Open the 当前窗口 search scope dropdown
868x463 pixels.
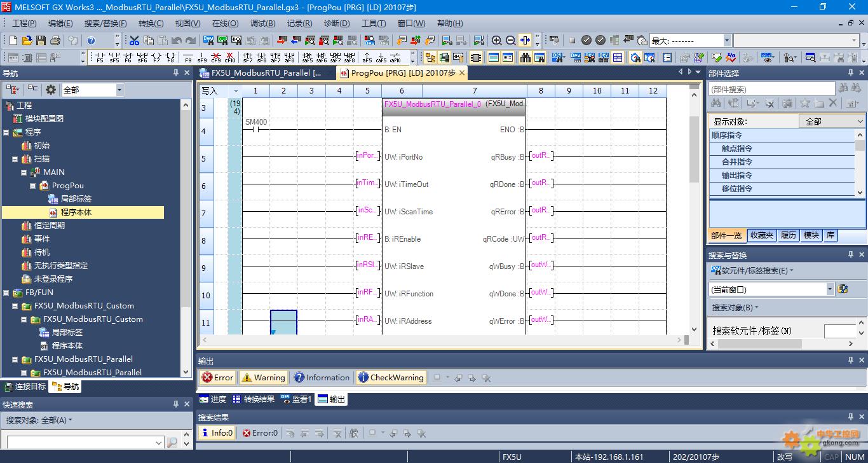pyautogui.click(x=830, y=289)
